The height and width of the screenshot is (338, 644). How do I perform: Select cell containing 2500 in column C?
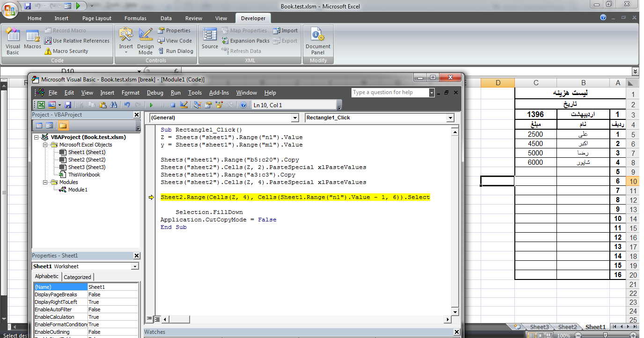tap(535, 134)
